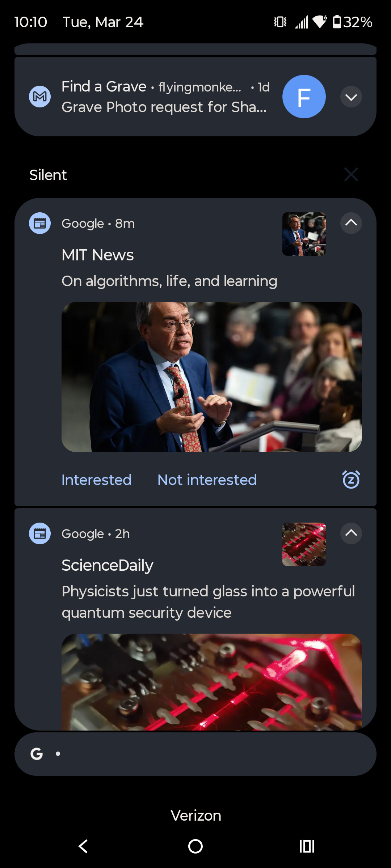
Task: Tap the MIT News headline text
Action: point(169,281)
